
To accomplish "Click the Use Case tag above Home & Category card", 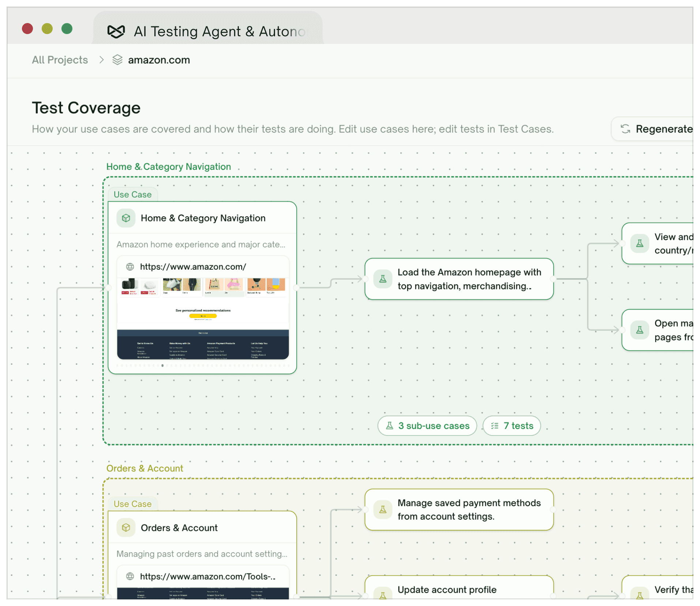I will pos(132,194).
